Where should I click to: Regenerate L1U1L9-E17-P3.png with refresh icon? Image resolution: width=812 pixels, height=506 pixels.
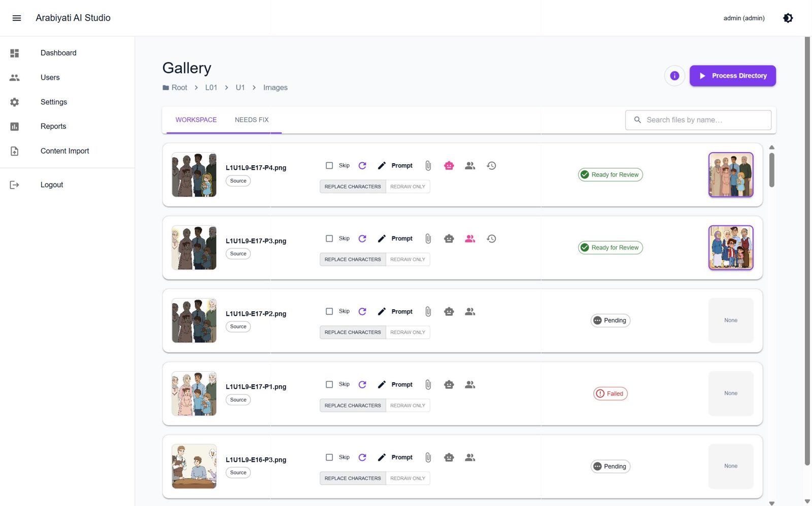362,239
